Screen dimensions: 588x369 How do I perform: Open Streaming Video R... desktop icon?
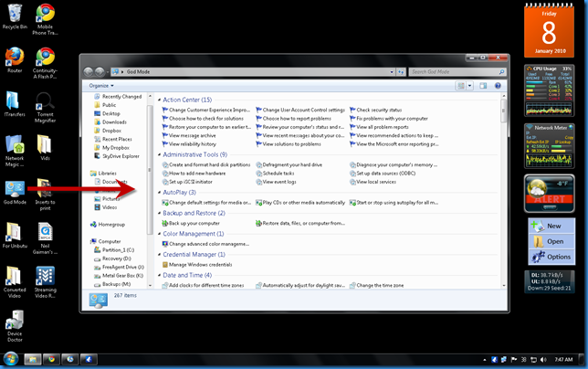coord(45,282)
